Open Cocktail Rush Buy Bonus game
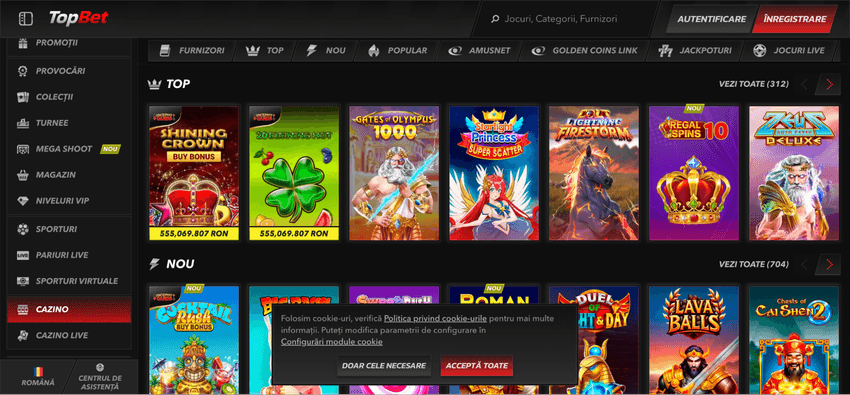 pos(194,340)
